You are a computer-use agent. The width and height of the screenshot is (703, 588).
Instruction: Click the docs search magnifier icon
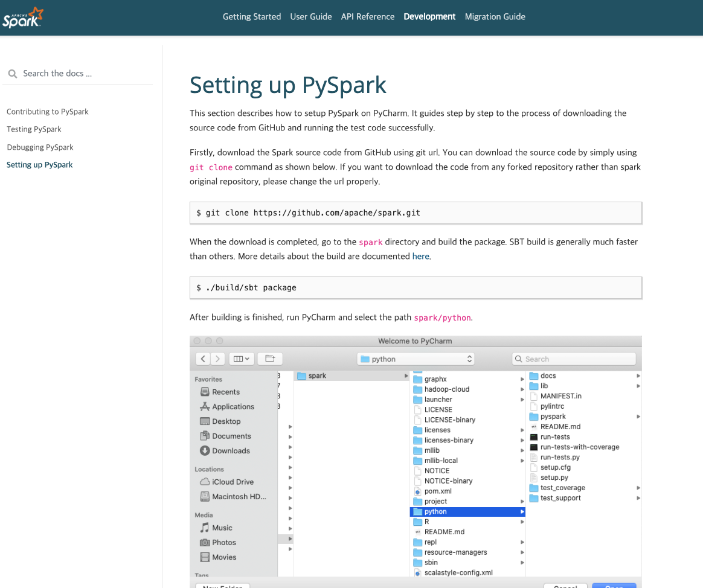[x=13, y=74]
